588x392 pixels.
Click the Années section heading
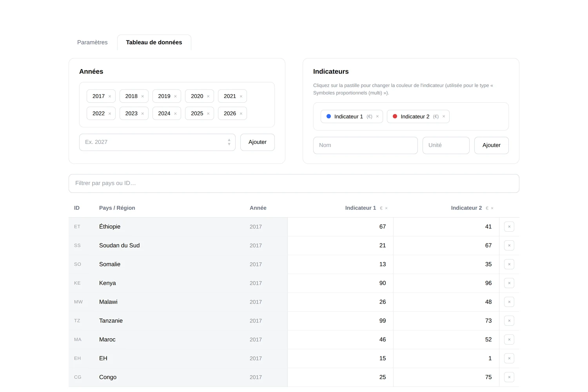pyautogui.click(x=91, y=72)
